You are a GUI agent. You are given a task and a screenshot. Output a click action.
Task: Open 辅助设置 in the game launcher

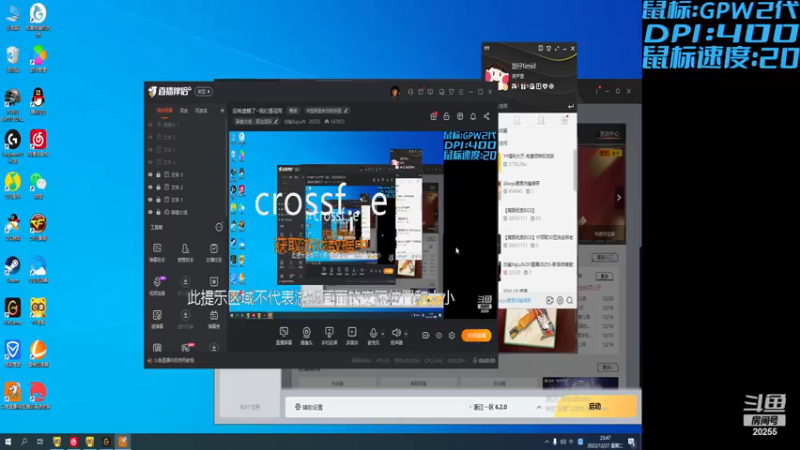pyautogui.click(x=309, y=407)
